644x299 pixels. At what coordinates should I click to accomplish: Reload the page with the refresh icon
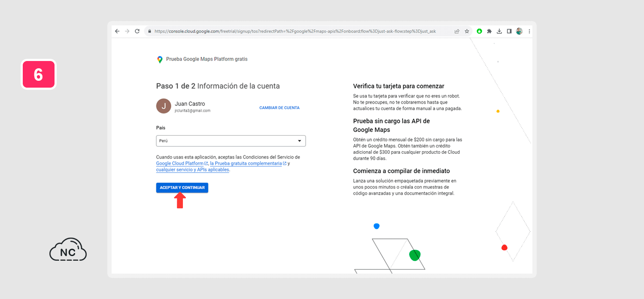pyautogui.click(x=137, y=31)
